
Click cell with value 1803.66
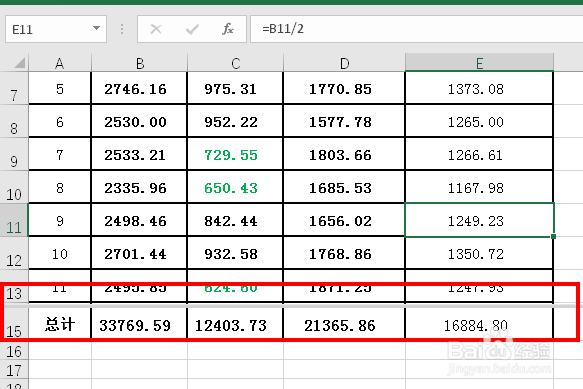point(344,154)
